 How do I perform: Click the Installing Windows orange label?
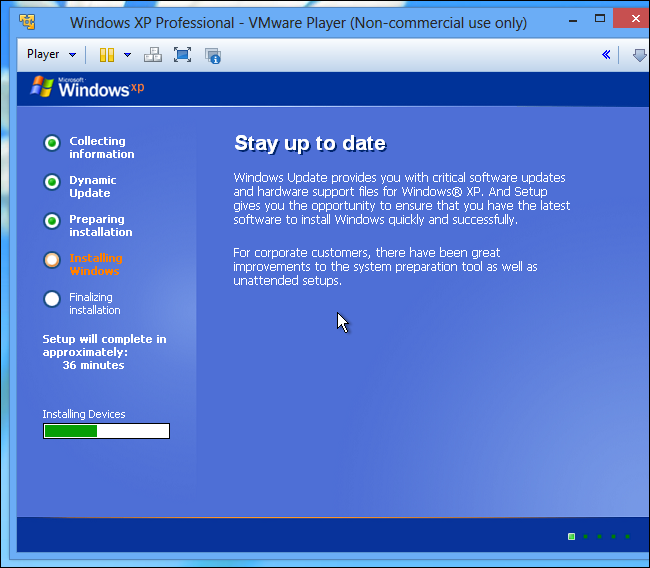point(96,265)
